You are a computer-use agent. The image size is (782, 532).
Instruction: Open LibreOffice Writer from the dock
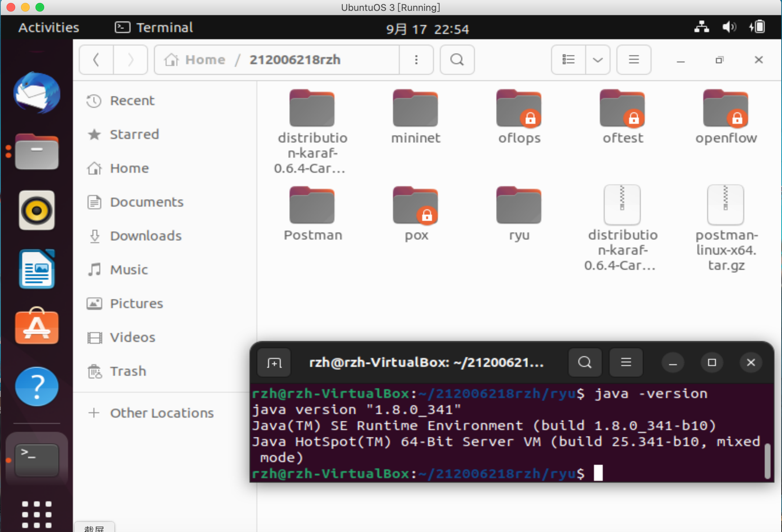pyautogui.click(x=37, y=269)
